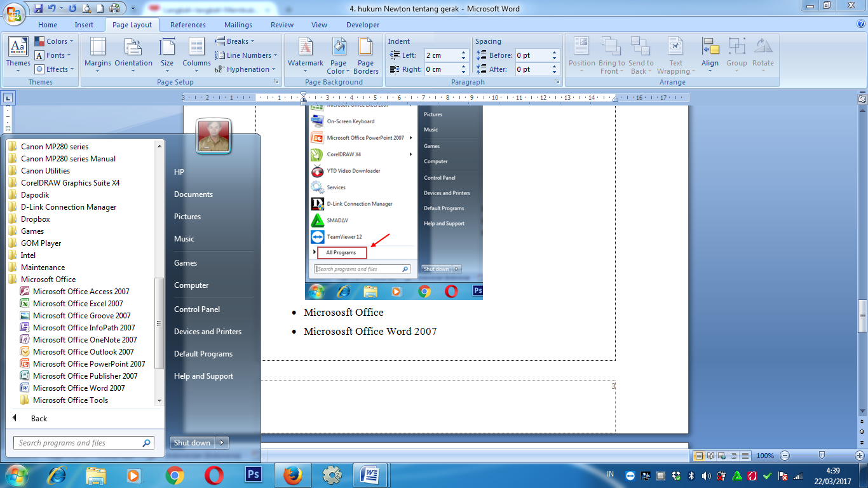Open Control Panel from Start menu
This screenshot has width=868, height=488.
(197, 309)
